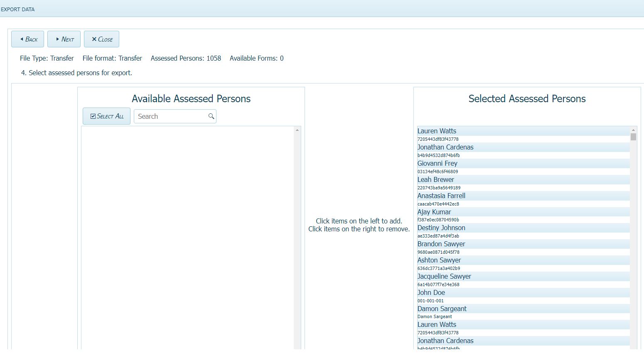The height and width of the screenshot is (358, 644).
Task: Click the up arrow on the available list scrollbar
Action: 298,130
